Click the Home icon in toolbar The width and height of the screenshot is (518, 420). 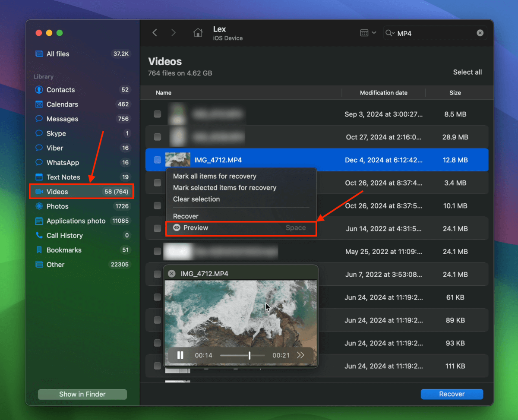[198, 33]
